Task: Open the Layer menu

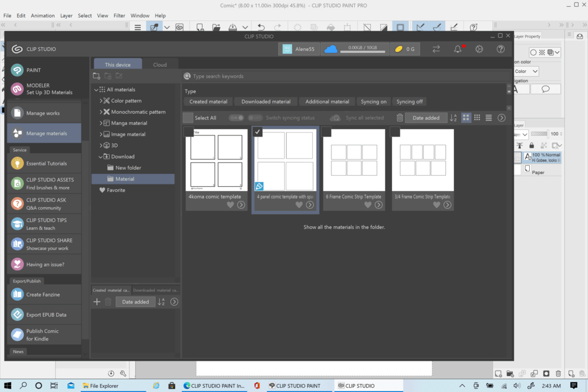Action: (66, 16)
